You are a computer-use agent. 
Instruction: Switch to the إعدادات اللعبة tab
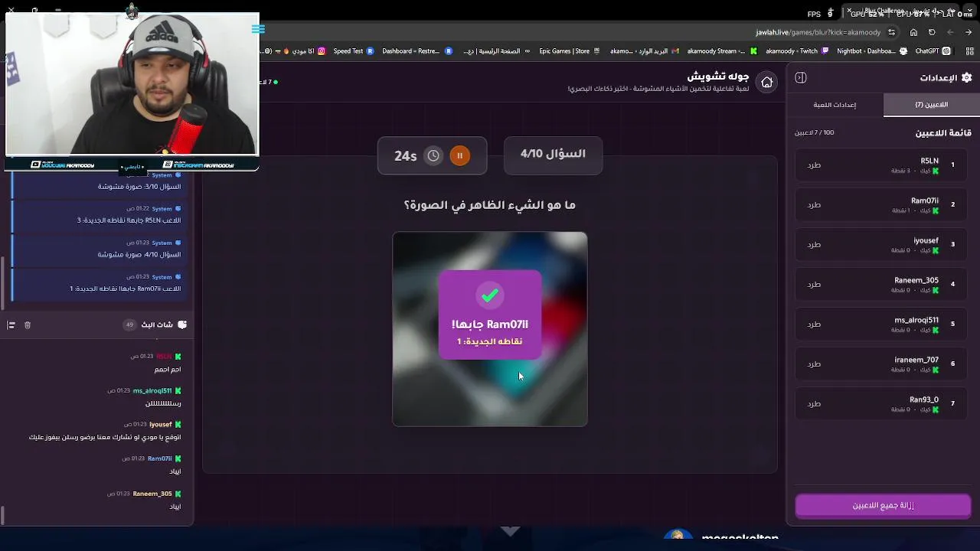click(x=835, y=105)
